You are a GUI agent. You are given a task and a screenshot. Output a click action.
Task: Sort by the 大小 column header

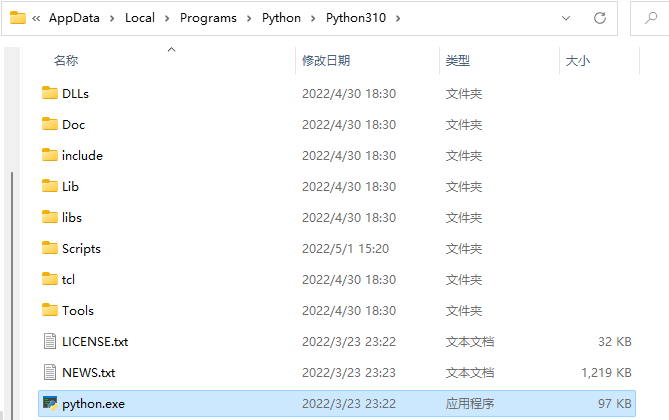tap(578, 61)
